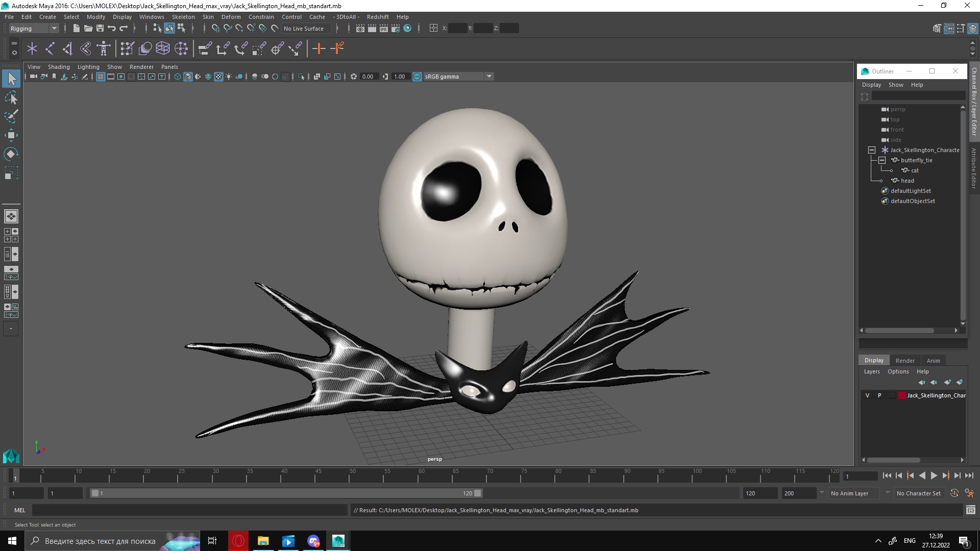
Task: Open the Rigging menu set dropdown
Action: click(34, 29)
